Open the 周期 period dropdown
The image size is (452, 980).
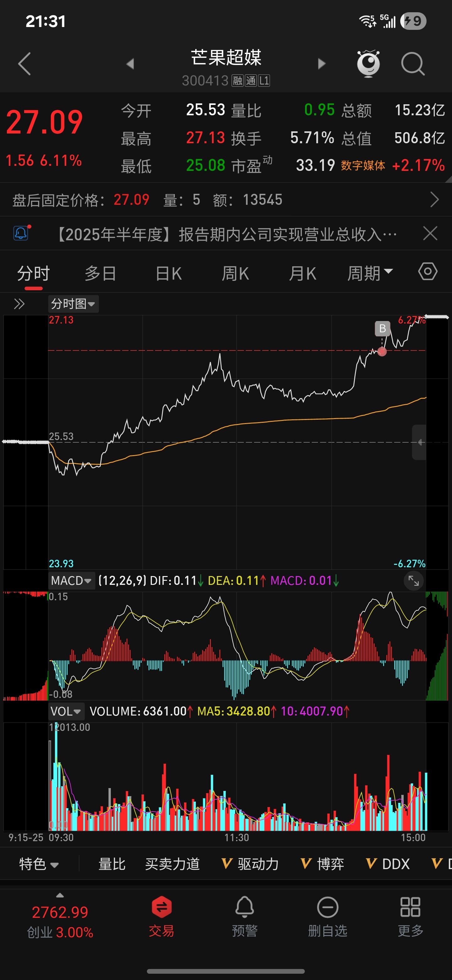point(370,274)
